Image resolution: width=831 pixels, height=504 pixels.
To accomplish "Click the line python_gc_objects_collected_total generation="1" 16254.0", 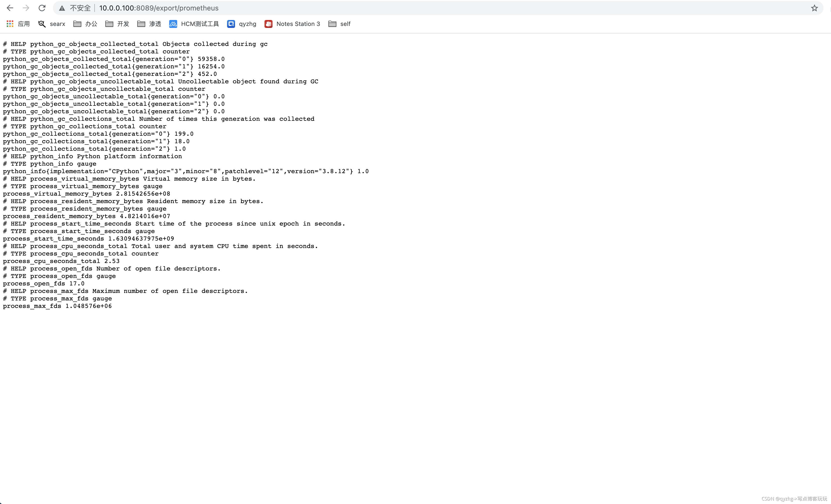I will tap(114, 66).
